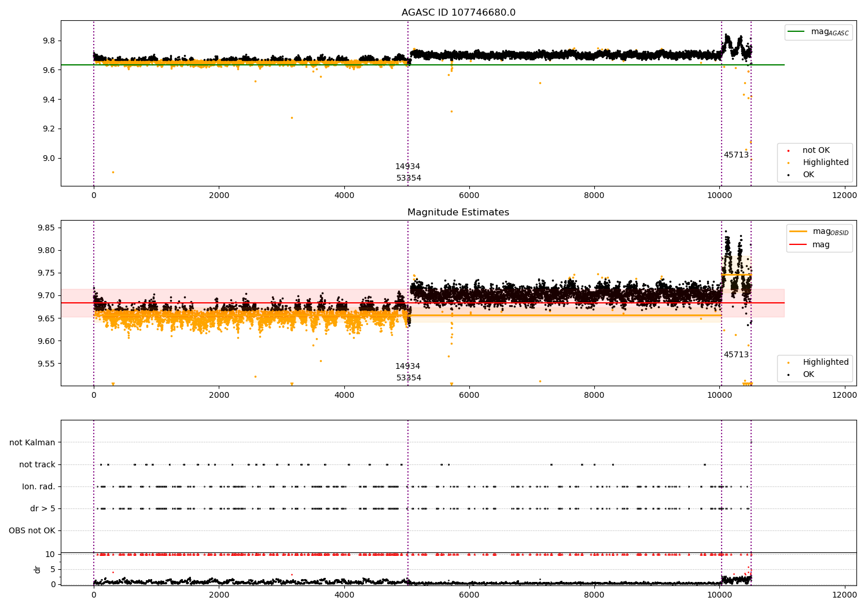Viewport: 868px width, 608px height.
Task: Click 'Highlighted' legend entry in middle plot
Action: click(x=825, y=362)
